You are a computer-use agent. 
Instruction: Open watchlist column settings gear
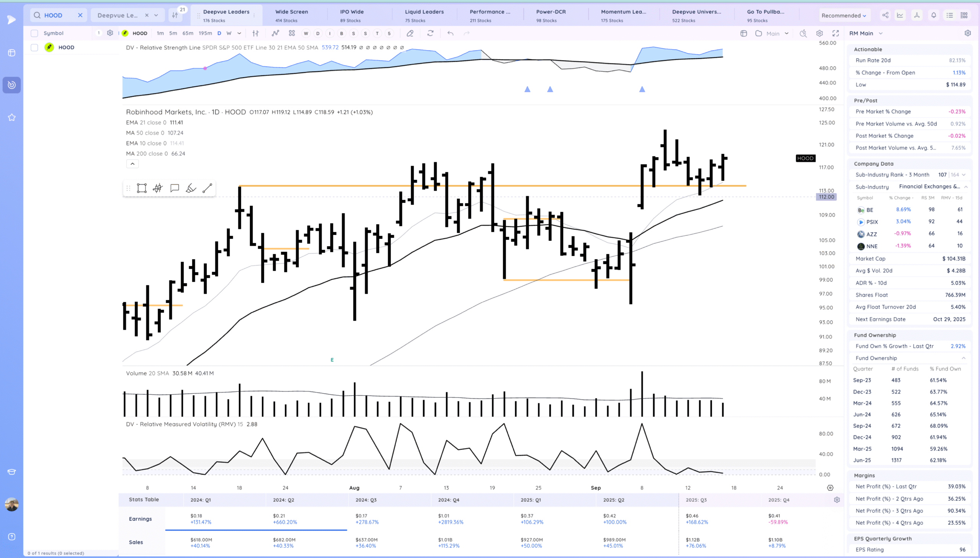click(110, 33)
